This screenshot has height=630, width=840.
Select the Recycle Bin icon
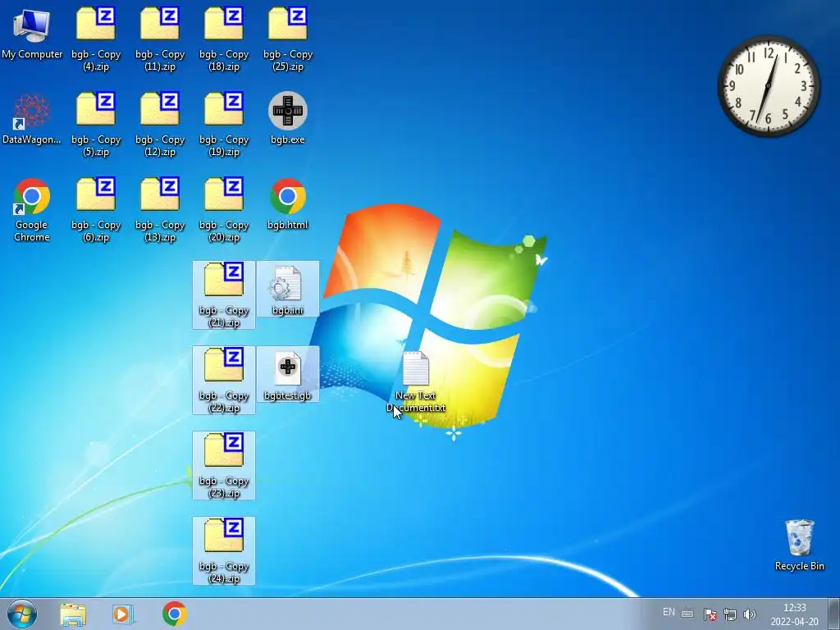coord(799,546)
